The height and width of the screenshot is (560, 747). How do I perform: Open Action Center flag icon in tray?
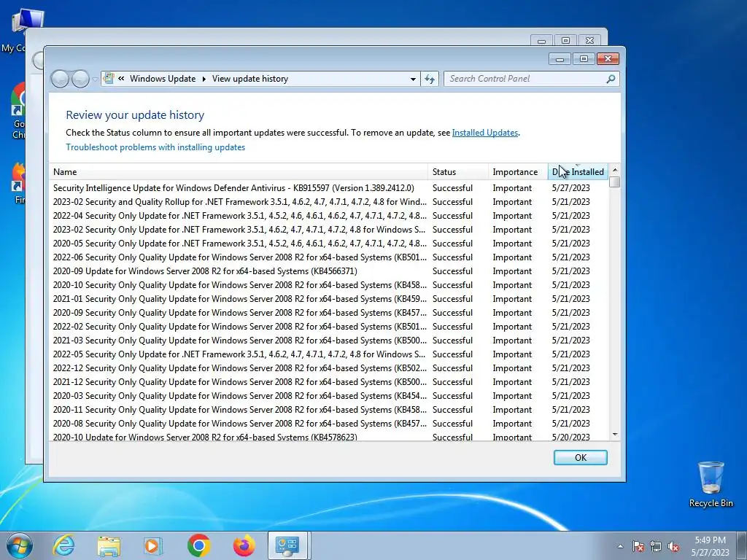638,547
